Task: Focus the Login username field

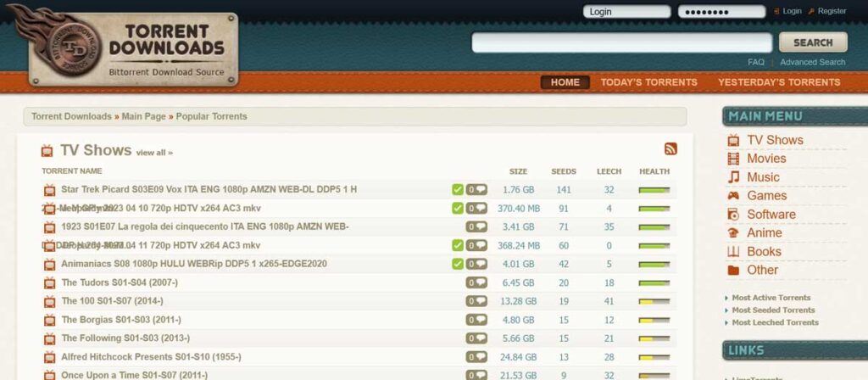Action: point(626,12)
